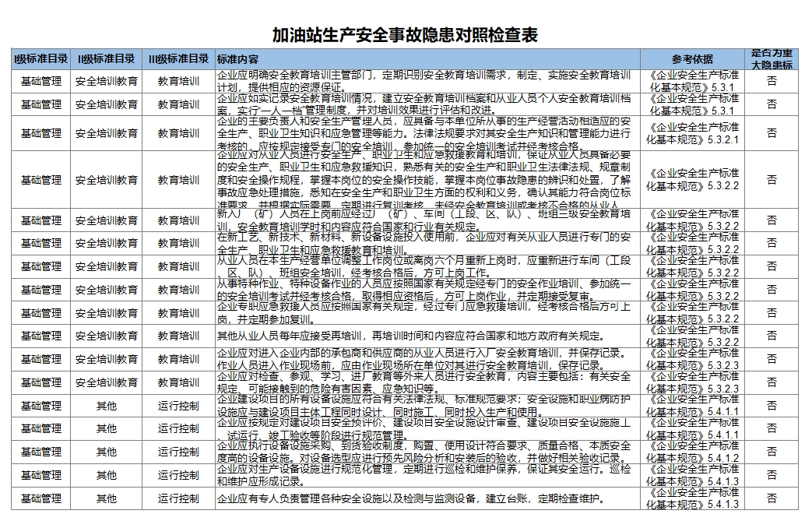The height and width of the screenshot is (521, 812).
Task: Select 运行控制 in the 企业应对生产设备设施 row
Action: click(178, 475)
